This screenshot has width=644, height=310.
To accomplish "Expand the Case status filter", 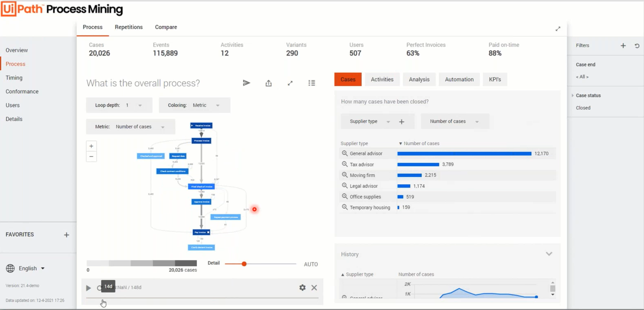I will [x=588, y=95].
